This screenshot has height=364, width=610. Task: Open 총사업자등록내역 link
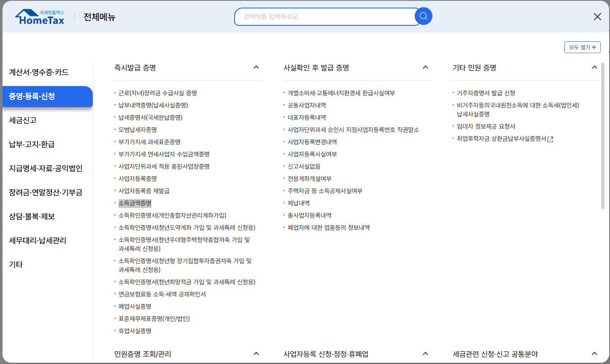310,215
